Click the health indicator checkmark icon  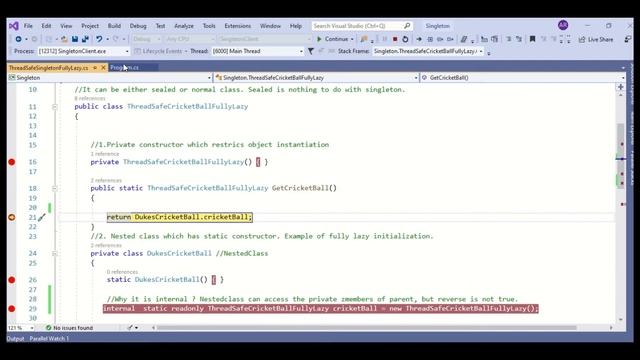(x=49, y=328)
